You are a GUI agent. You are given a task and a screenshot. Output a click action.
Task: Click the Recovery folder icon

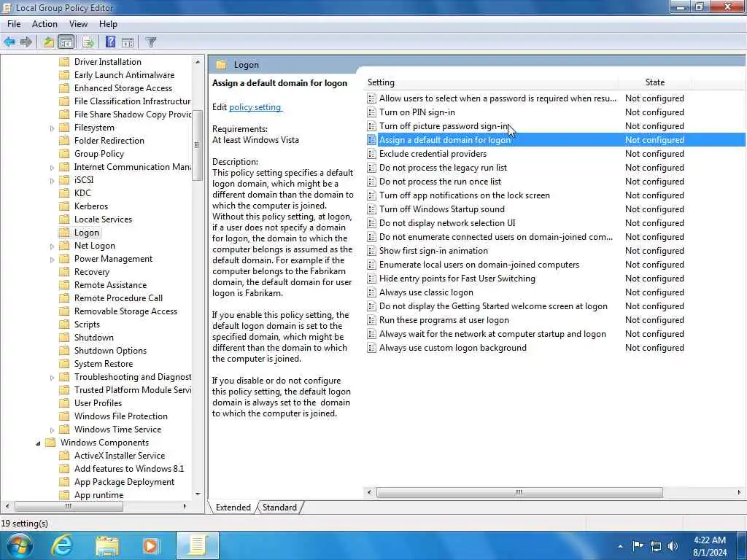click(x=64, y=272)
